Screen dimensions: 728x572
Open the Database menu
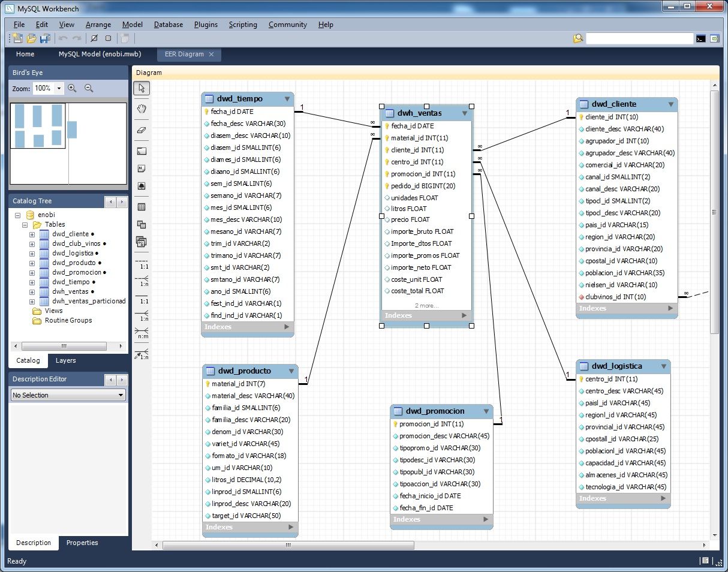click(x=169, y=25)
